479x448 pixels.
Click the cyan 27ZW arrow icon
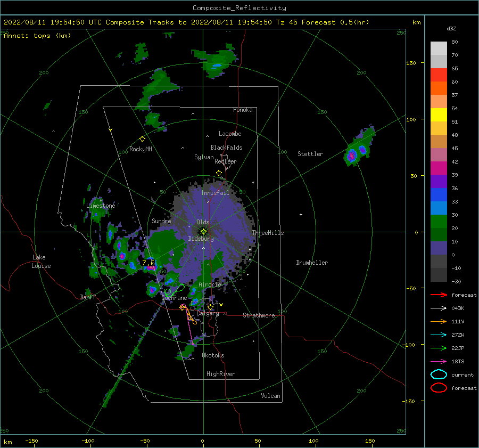439,335
